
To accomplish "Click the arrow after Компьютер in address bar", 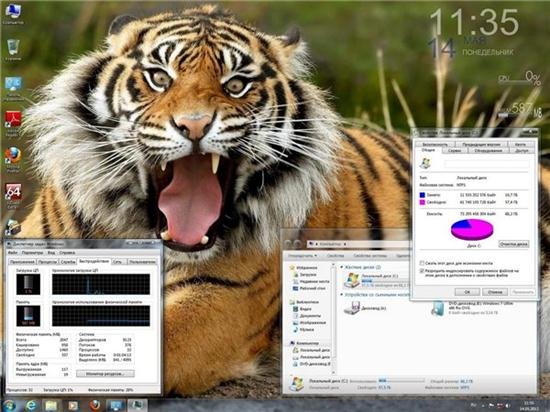I will click(345, 244).
